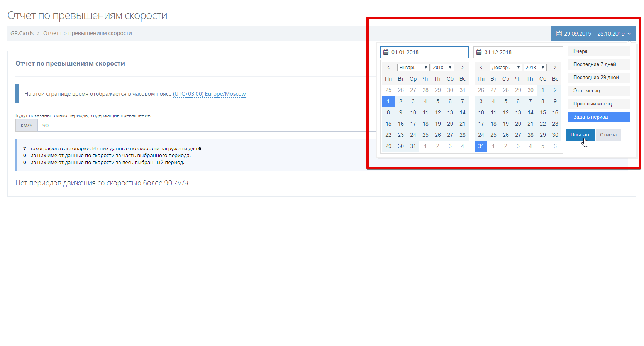Choose Последние 7 дней preset
Viewport: 644px width, 346px height.
(599, 64)
